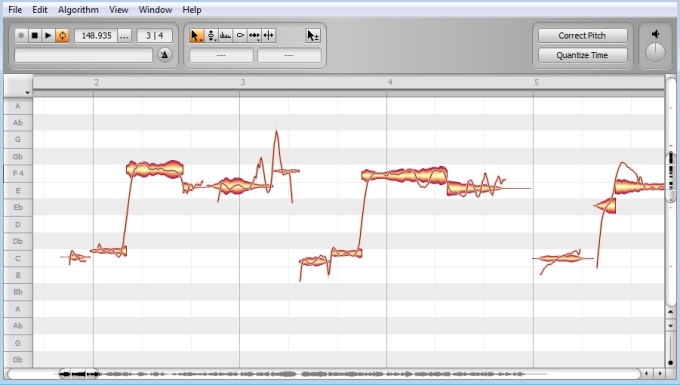Click the metronome icon button
The height and width of the screenshot is (385, 680).
point(164,55)
